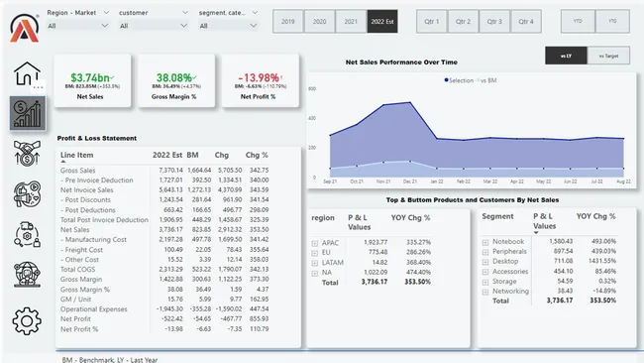Switch to YTD view

point(578,22)
